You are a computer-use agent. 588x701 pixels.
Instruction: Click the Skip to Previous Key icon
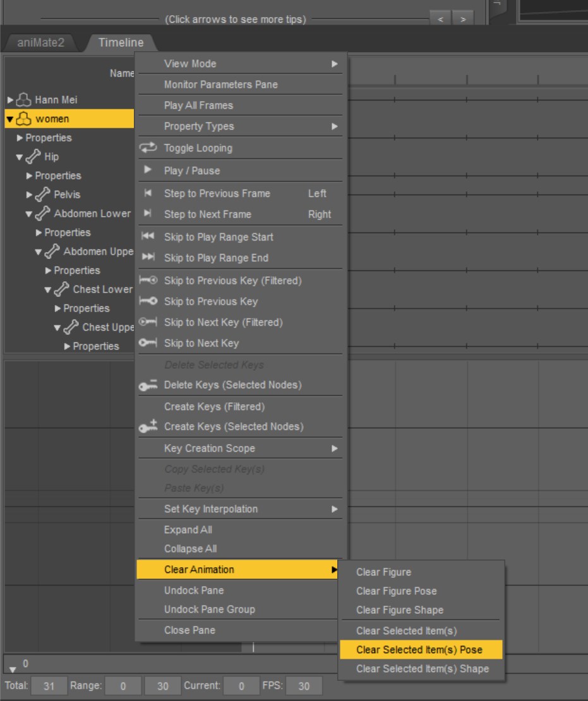(x=148, y=301)
